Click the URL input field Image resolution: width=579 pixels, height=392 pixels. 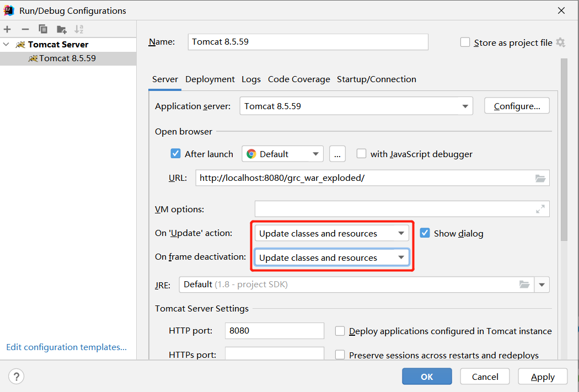372,178
